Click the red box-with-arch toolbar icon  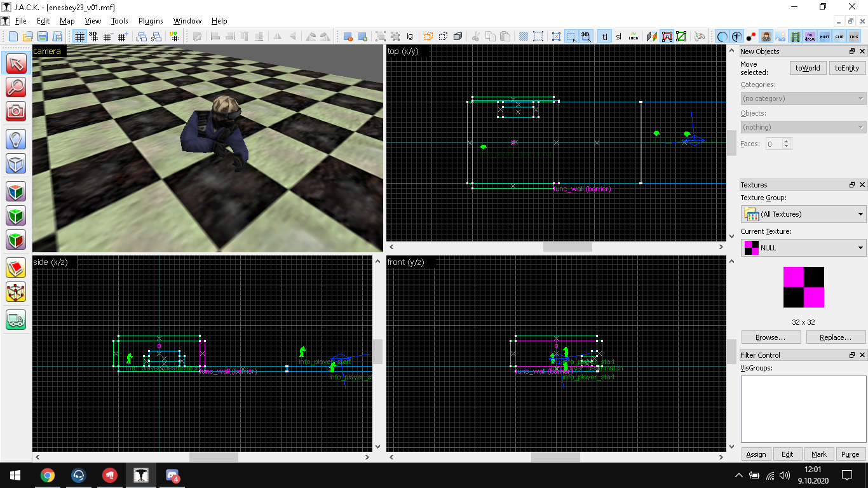667,36
